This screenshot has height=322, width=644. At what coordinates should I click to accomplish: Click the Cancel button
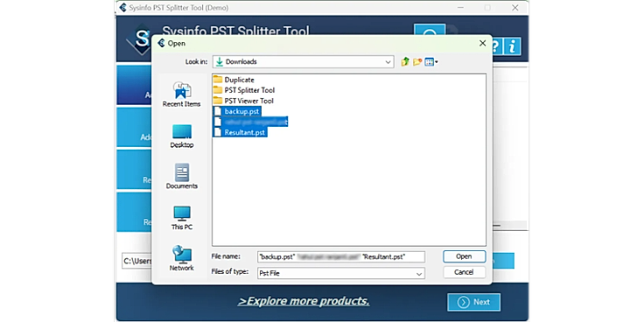click(464, 272)
